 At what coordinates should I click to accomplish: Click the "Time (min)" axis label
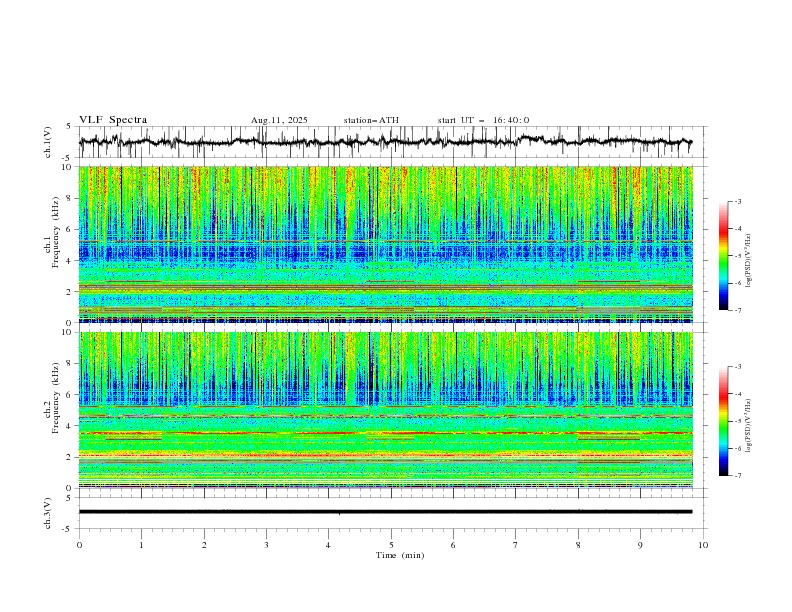(400, 555)
